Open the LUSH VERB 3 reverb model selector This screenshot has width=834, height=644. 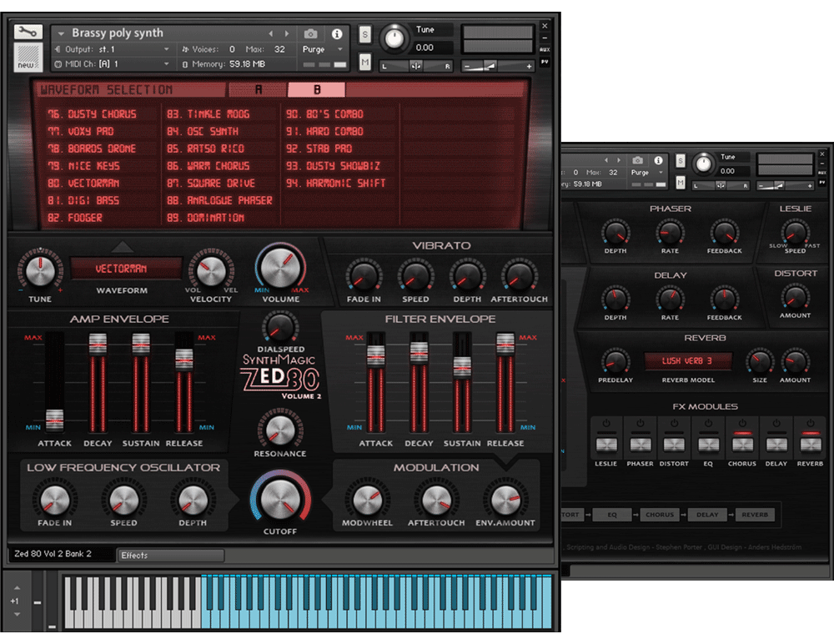click(687, 361)
